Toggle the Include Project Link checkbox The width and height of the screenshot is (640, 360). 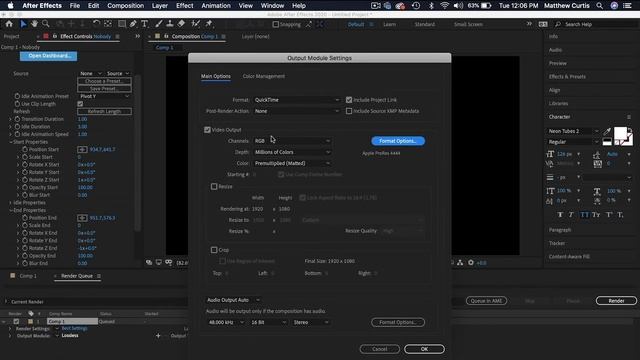point(349,100)
